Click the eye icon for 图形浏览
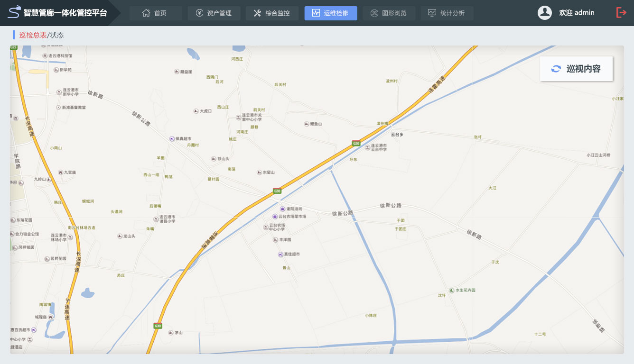 pos(374,13)
